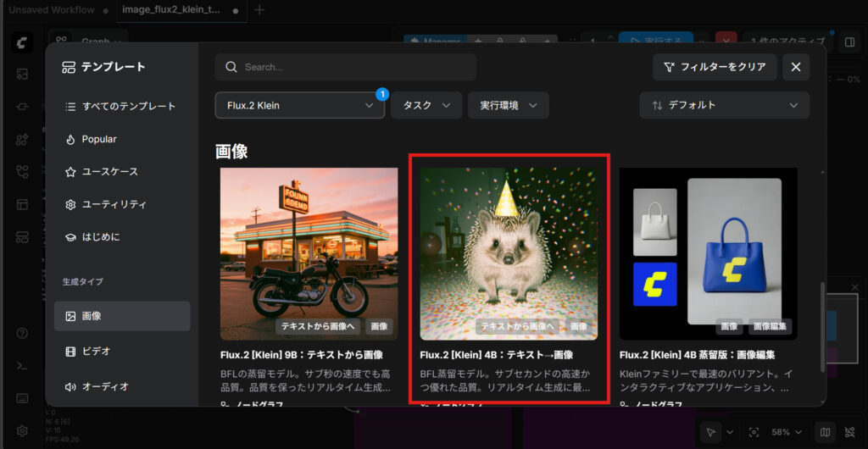Select the ビデオ generation type
Screen dimensions: 868x449
click(96, 351)
